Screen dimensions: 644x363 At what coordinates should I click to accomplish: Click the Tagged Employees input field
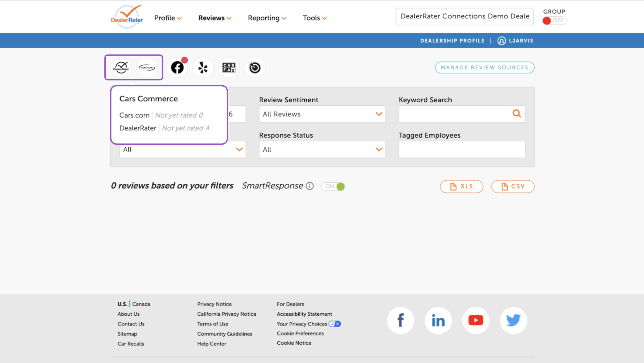462,149
